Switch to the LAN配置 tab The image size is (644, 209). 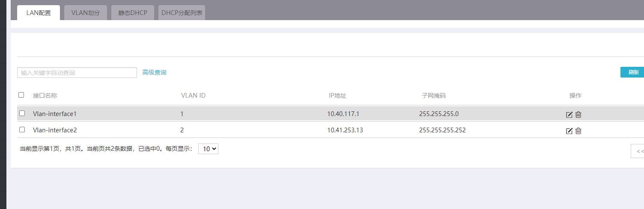coord(39,13)
